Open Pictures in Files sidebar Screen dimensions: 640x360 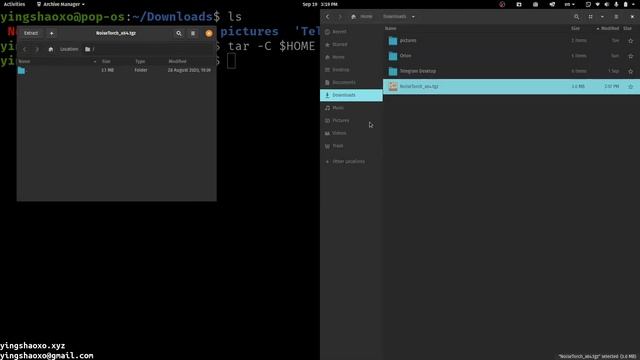[x=351, y=120]
